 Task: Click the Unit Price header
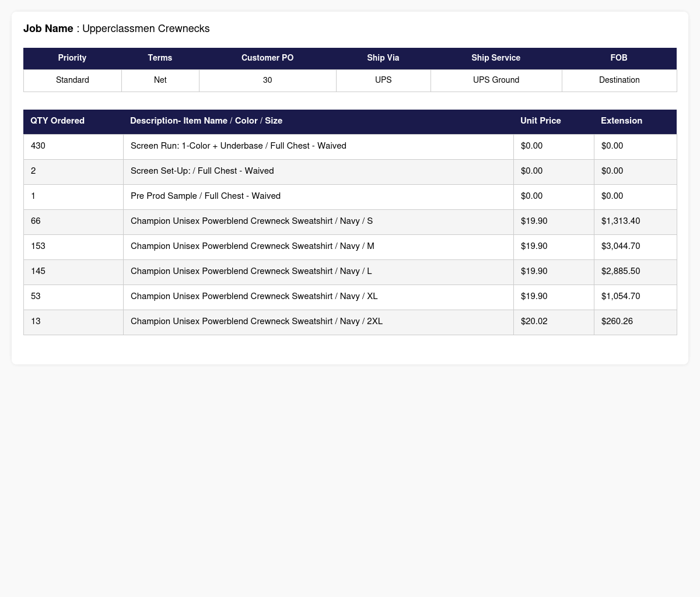click(554, 121)
